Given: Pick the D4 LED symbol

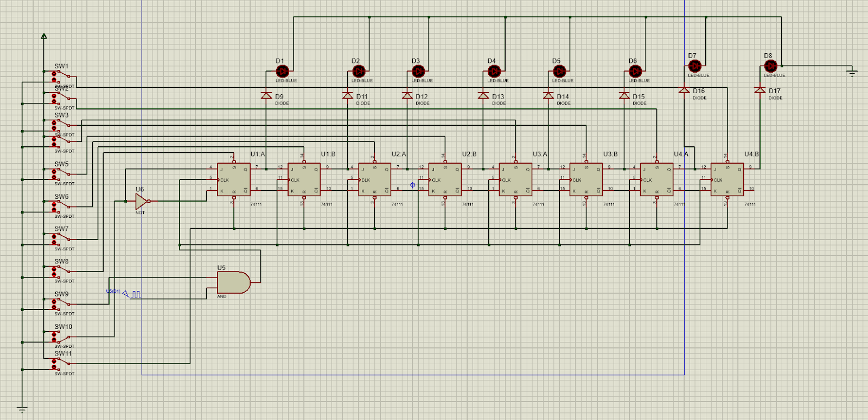Looking at the screenshot, I should click(x=494, y=71).
